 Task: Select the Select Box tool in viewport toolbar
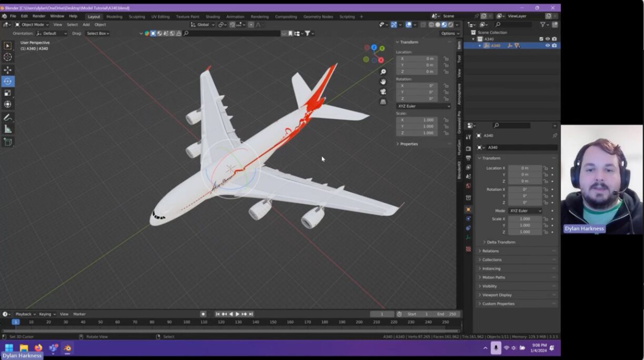[x=8, y=46]
